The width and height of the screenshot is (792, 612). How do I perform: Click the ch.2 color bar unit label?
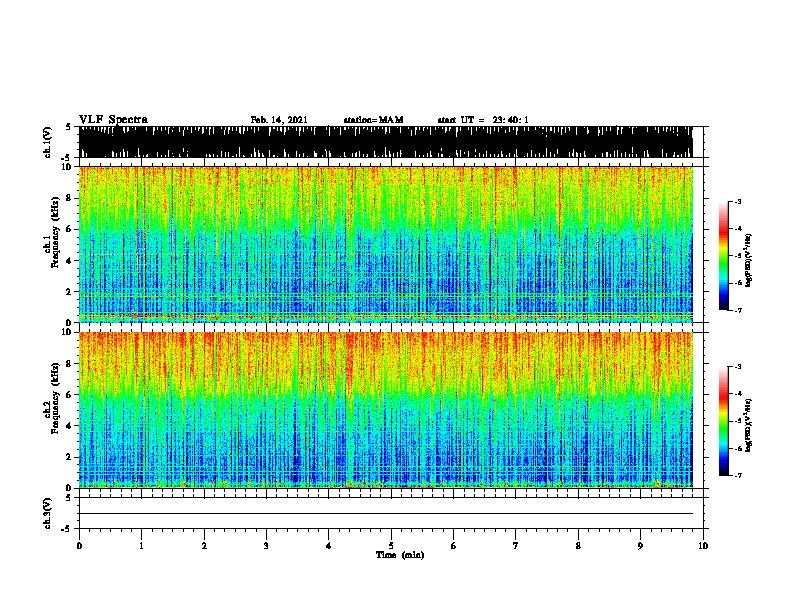coord(749,425)
